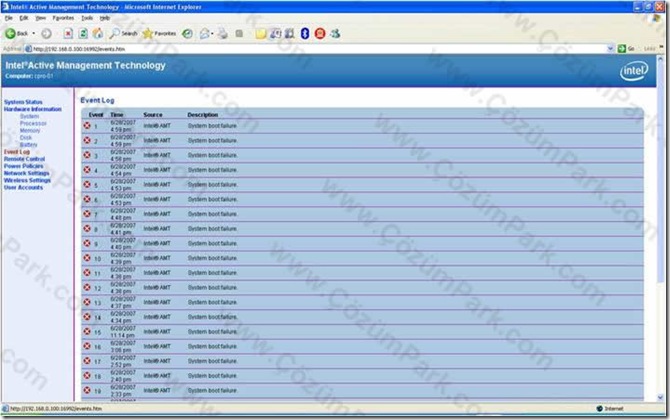Viewport: 670px width, 420px height.
Task: Open the Remote Control link
Action: coord(24,159)
